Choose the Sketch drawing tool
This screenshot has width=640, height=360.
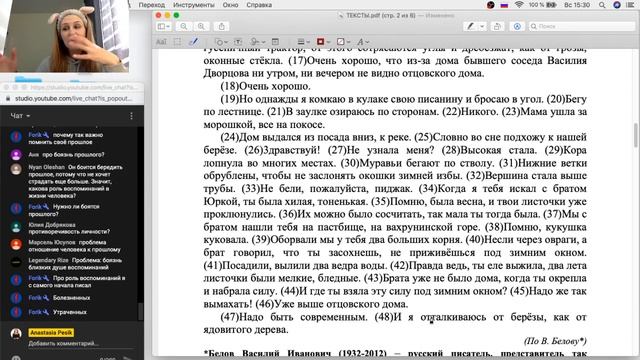click(x=193, y=42)
